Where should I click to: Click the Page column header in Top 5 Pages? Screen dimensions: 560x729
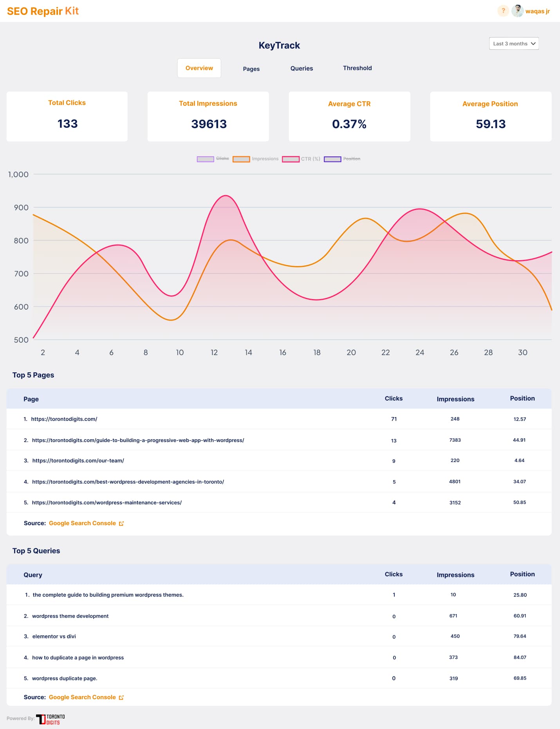pos(31,399)
